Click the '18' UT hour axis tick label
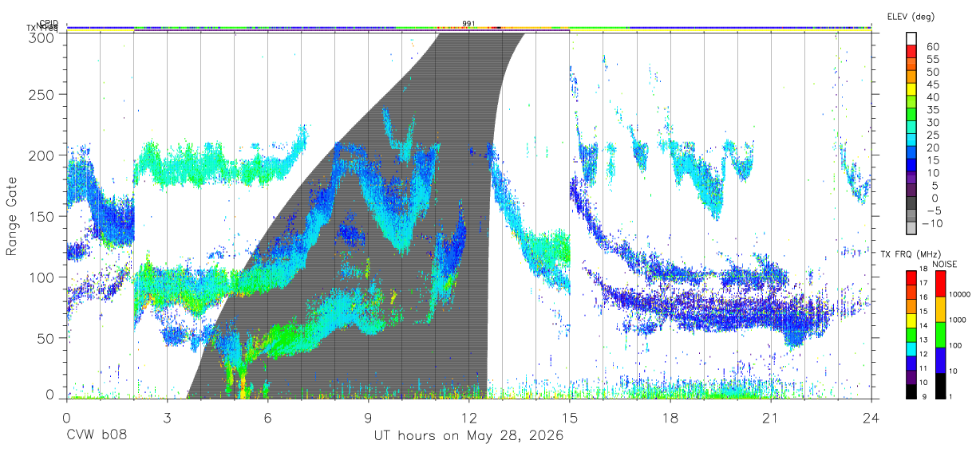This screenshot has height=452, width=980. tap(670, 418)
